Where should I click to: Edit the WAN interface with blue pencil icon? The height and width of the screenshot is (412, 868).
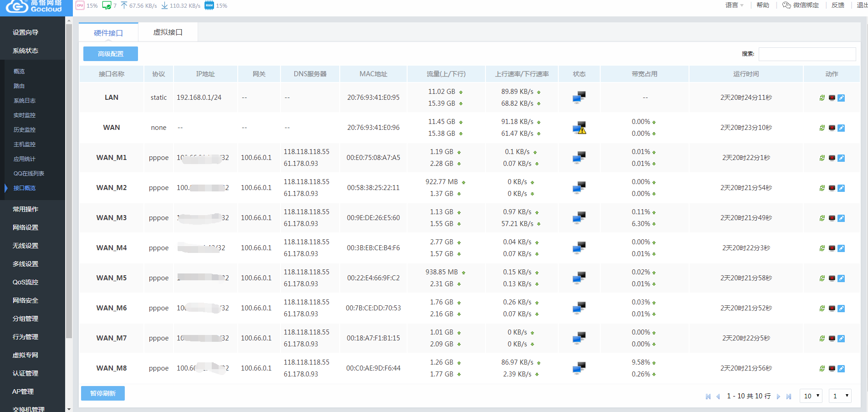point(841,128)
